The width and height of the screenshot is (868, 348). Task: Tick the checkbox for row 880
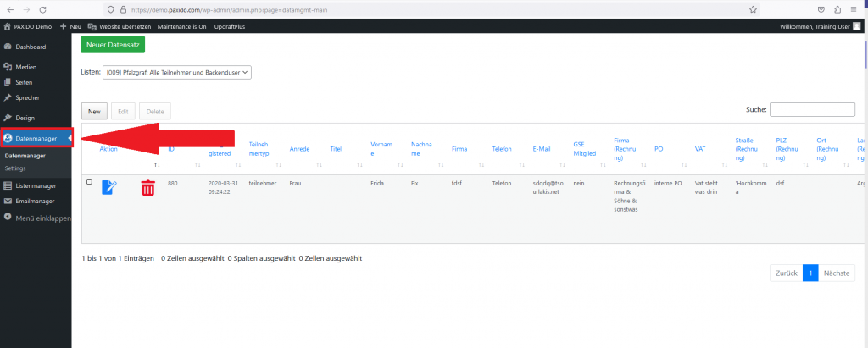89,182
